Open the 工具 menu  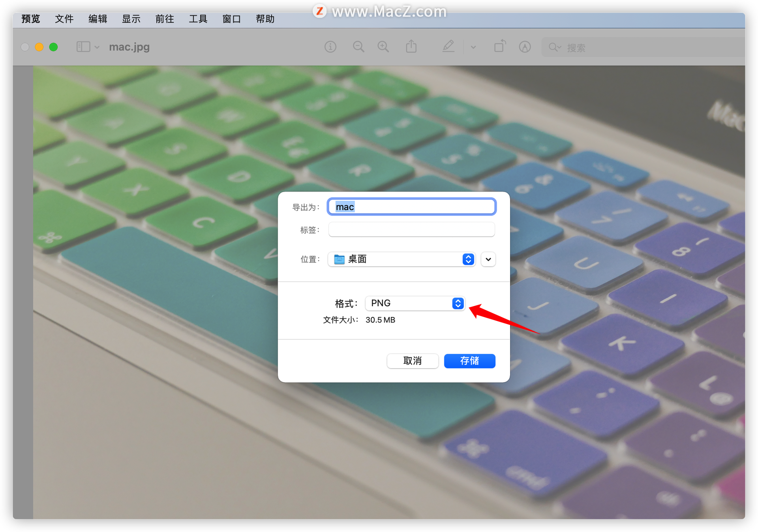(198, 19)
